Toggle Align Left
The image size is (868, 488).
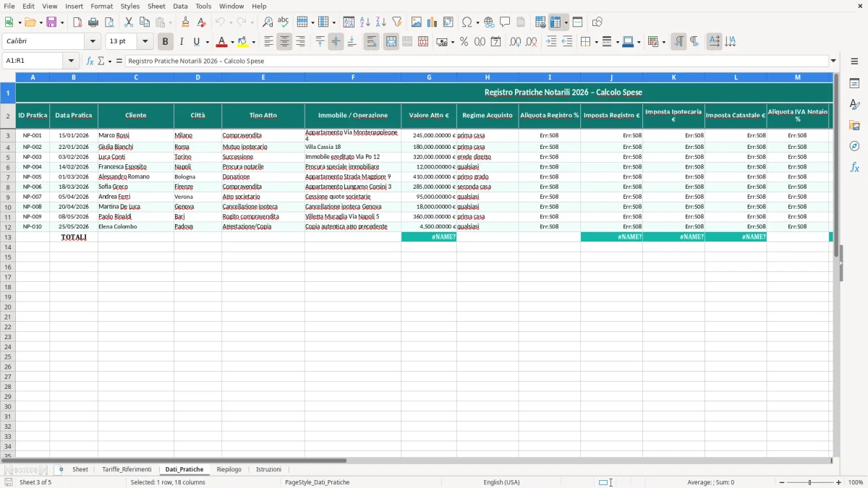(x=268, y=42)
